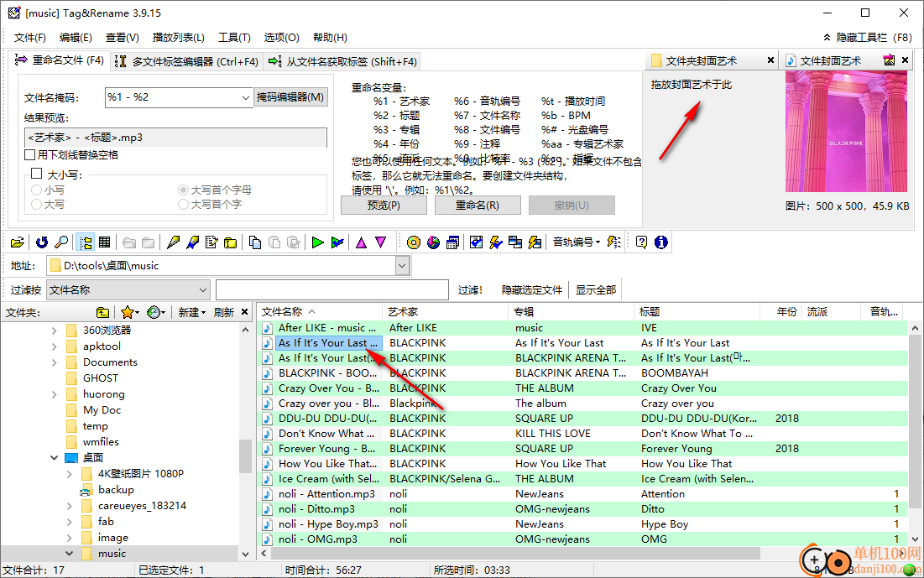
Task: Expand the 360浏览器 folder
Action: click(x=55, y=331)
